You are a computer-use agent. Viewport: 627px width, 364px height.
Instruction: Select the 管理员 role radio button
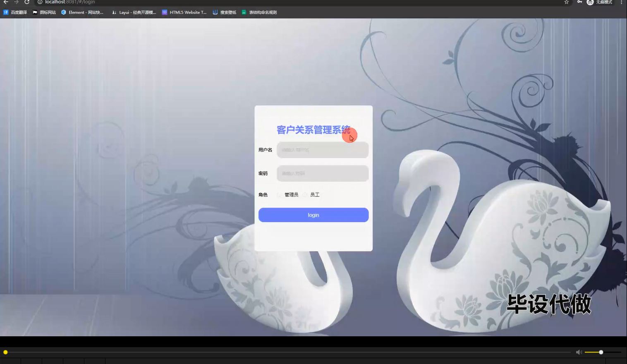point(280,194)
